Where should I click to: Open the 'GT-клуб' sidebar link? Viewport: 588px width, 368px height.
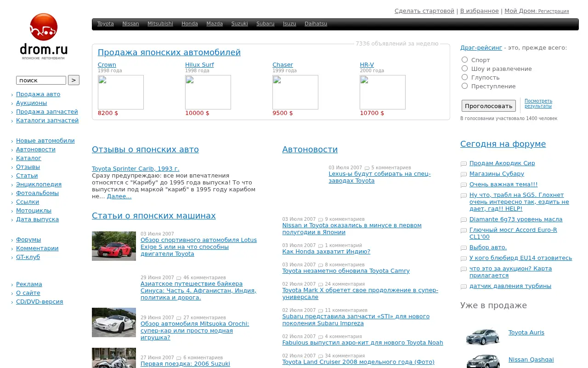28,257
